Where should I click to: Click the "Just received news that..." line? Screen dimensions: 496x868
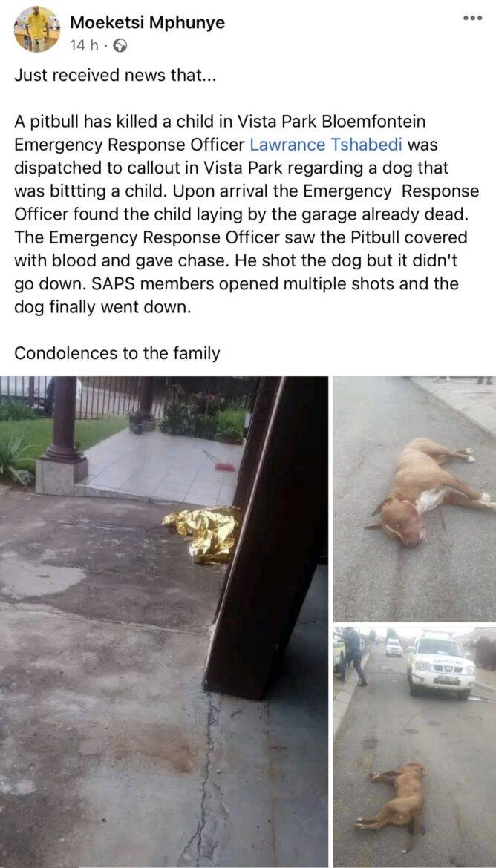point(114,76)
